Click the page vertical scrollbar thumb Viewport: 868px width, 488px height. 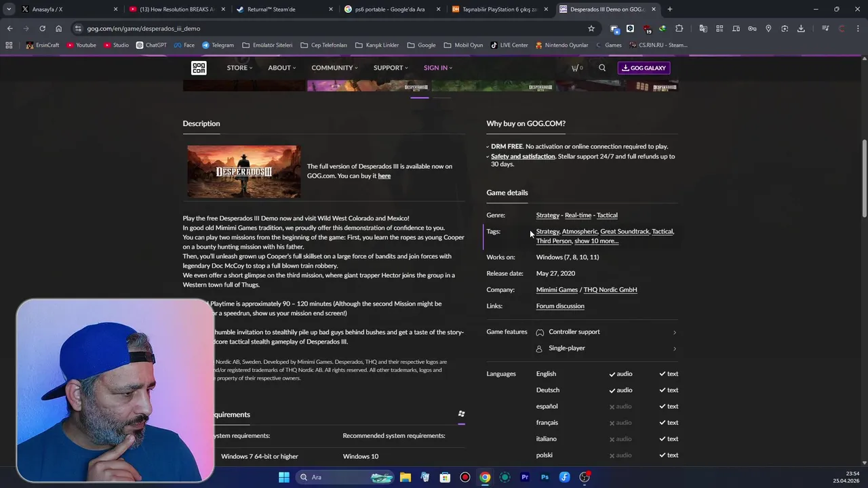(864, 178)
